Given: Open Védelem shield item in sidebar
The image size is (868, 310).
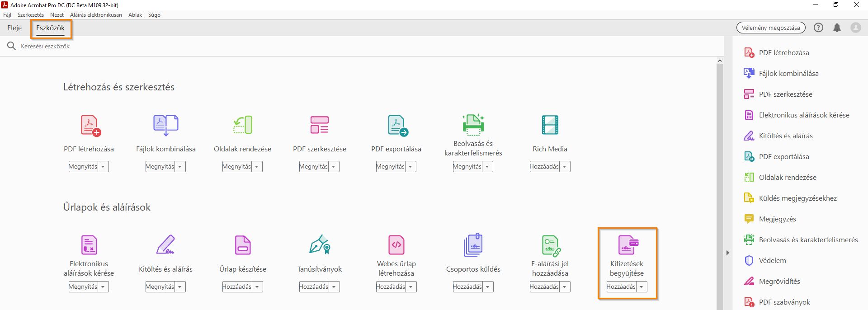Looking at the screenshot, I should (x=765, y=261).
